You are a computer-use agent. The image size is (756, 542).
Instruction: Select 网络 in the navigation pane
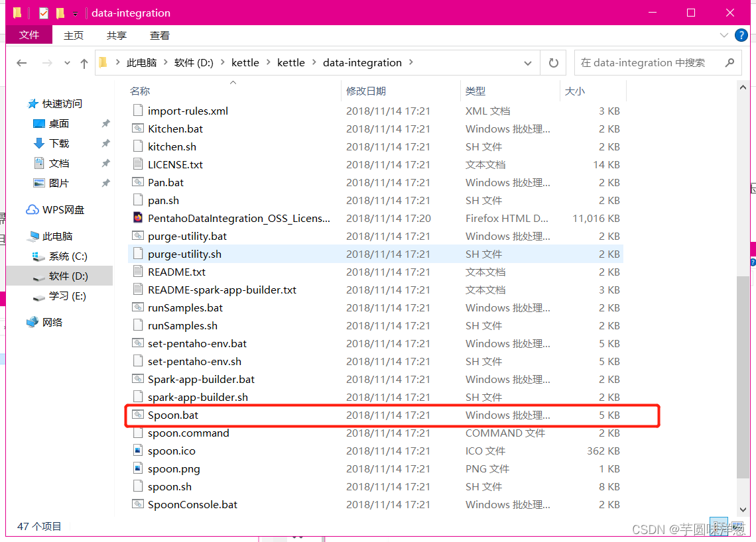pos(52,322)
